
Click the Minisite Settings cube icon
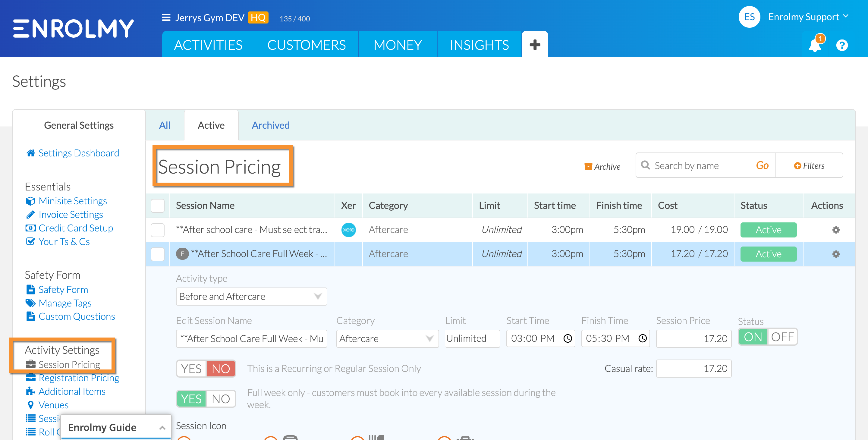[30, 201]
